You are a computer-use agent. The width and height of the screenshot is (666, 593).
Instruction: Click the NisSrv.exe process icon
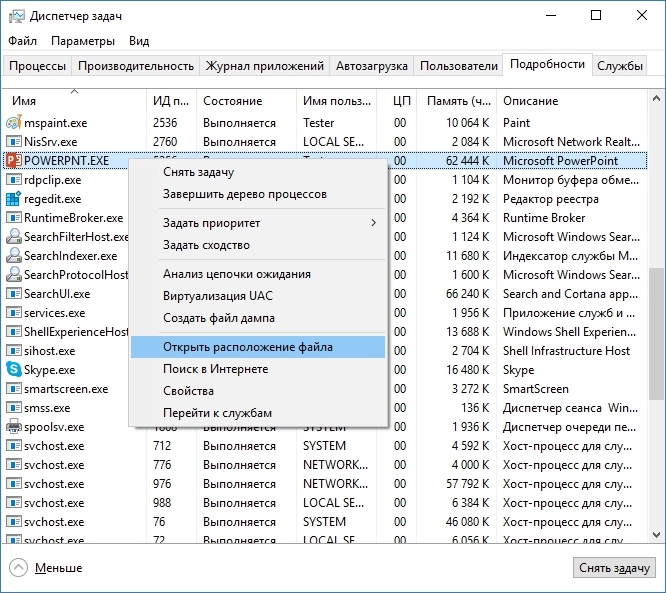pyautogui.click(x=14, y=141)
